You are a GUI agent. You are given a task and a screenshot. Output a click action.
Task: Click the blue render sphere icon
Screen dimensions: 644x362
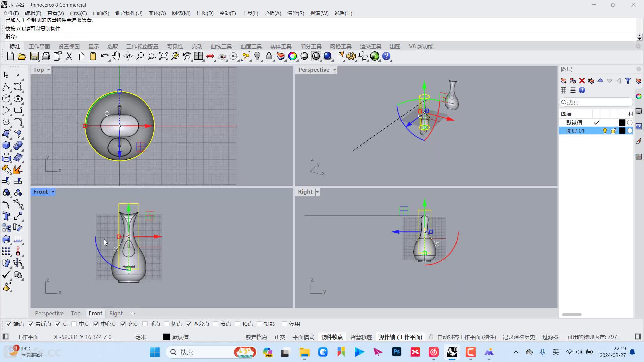328,56
